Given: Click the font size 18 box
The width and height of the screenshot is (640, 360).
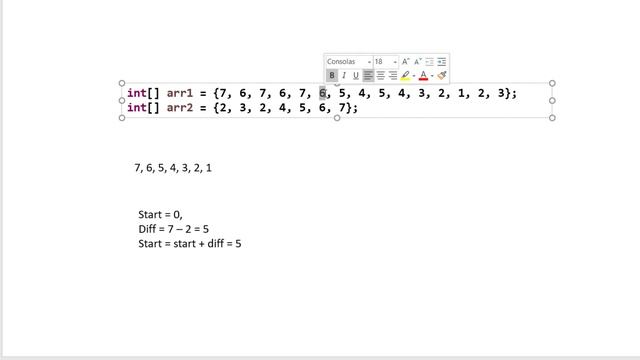Looking at the screenshot, I should click(x=382, y=62).
